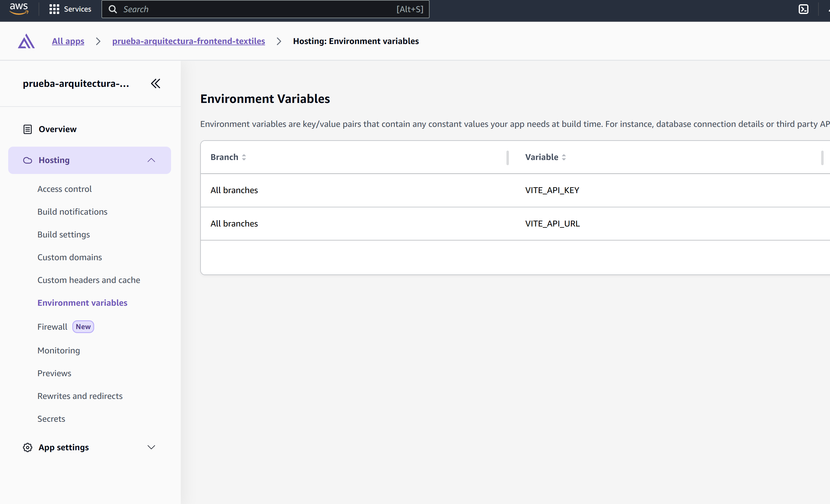The width and height of the screenshot is (830, 504).
Task: Click the Branch sort arrows icon
Action: click(244, 157)
